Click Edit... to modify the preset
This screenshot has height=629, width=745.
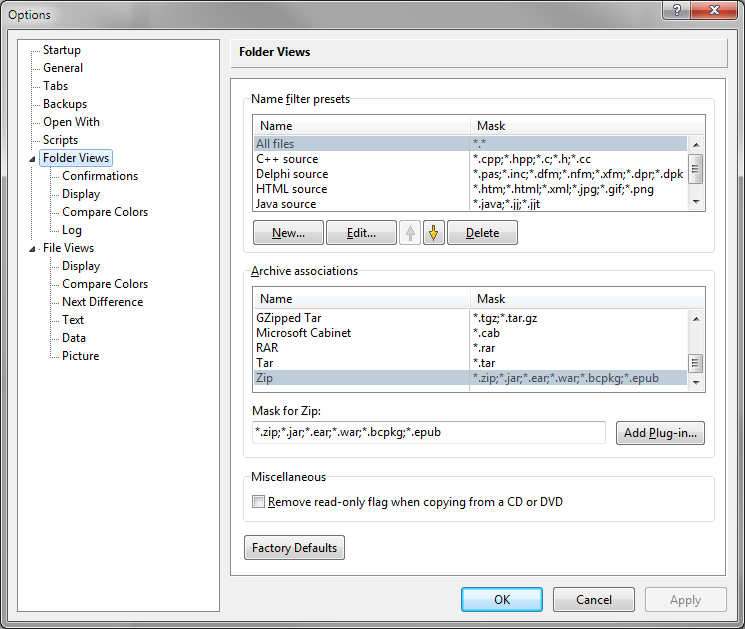coord(362,233)
